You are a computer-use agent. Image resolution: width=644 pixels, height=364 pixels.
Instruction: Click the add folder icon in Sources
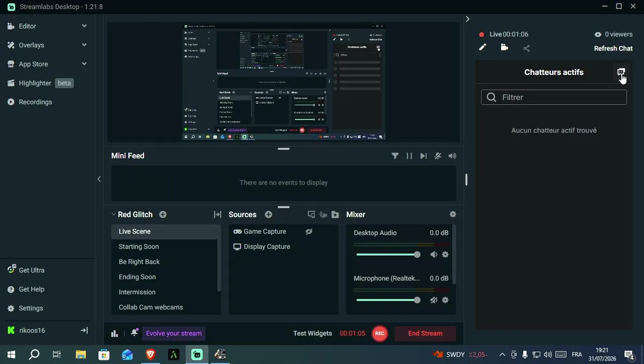coord(335,214)
